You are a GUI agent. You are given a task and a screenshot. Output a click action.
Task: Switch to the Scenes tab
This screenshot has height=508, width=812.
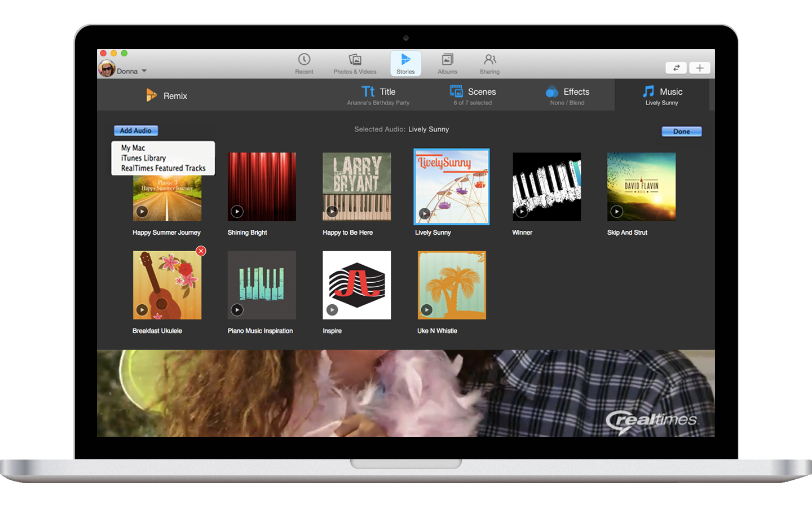point(473,95)
